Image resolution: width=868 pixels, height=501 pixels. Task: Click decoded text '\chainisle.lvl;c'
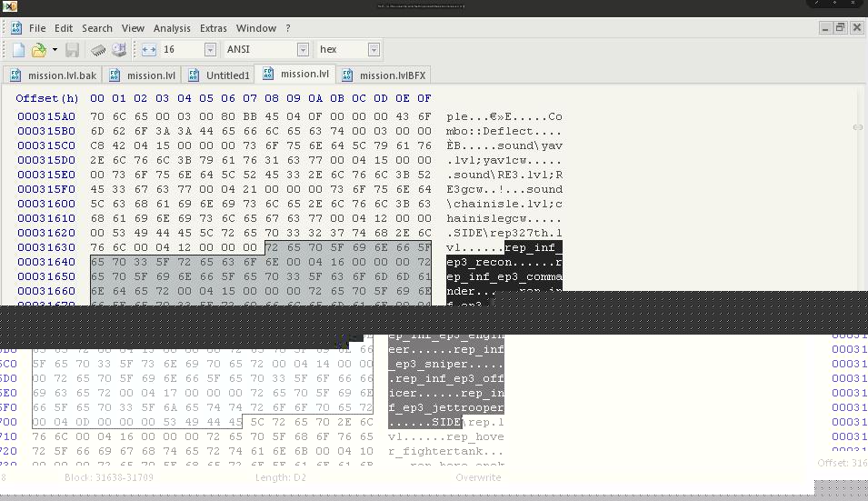pos(504,204)
